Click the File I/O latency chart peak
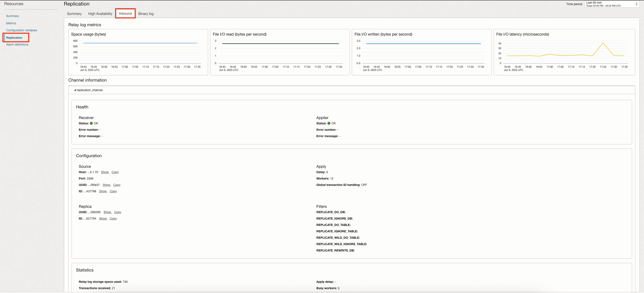 (603, 43)
